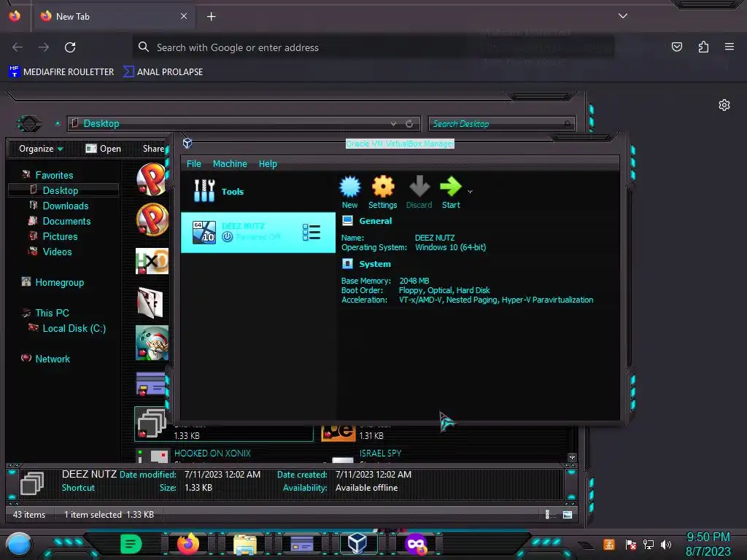
Task: Select the HxD shortcut icon in Explorer
Action: pyautogui.click(x=152, y=261)
